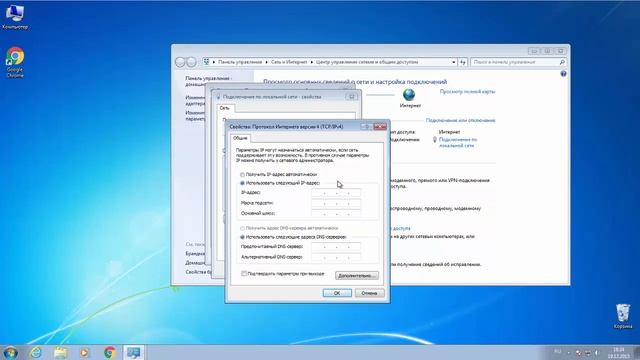Open Windows Media Player on taskbar

(84, 352)
